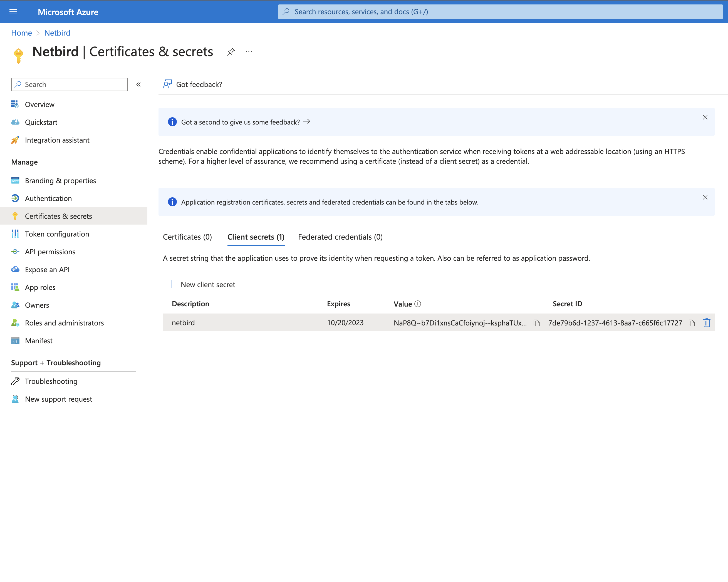Screen dimensions: 728x582
Task: Open API permissions in sidebar
Action: [x=50, y=252]
